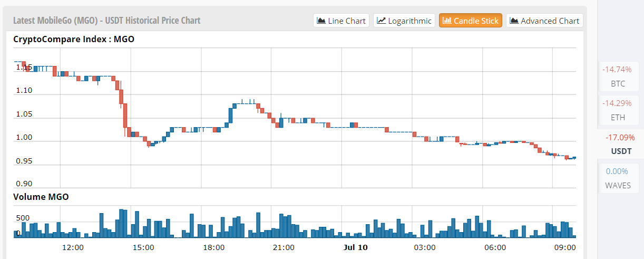Select the Candle Stick chart button
The image size is (644, 259).
[471, 21]
